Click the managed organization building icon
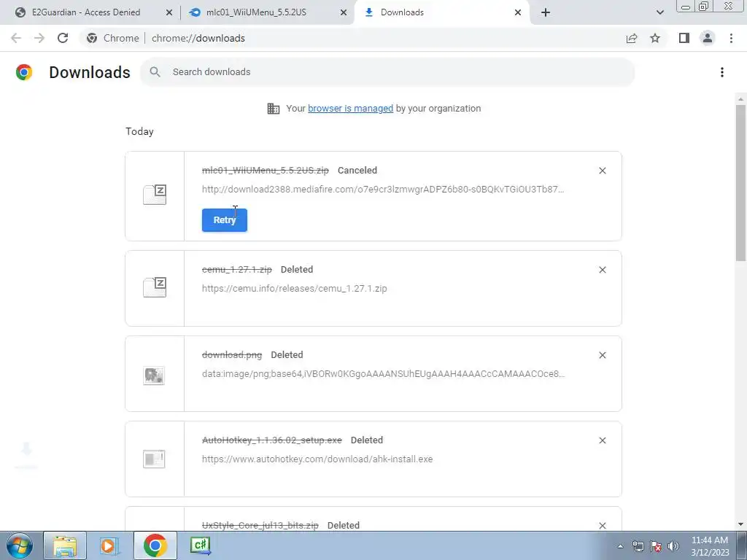The width and height of the screenshot is (747, 560). pyautogui.click(x=274, y=109)
